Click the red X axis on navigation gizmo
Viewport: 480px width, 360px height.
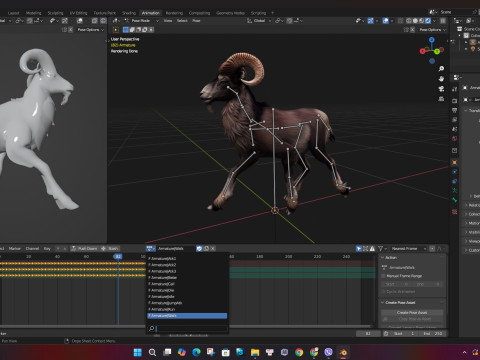click(423, 51)
